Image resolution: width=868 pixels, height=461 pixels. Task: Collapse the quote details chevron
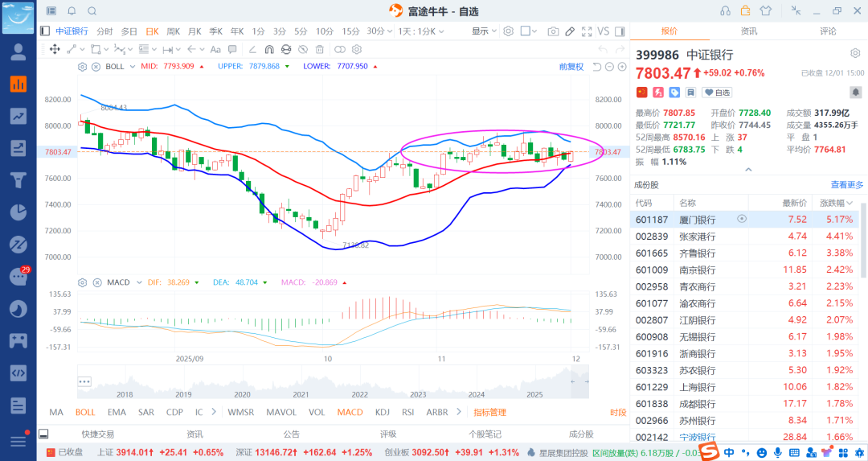748,170
